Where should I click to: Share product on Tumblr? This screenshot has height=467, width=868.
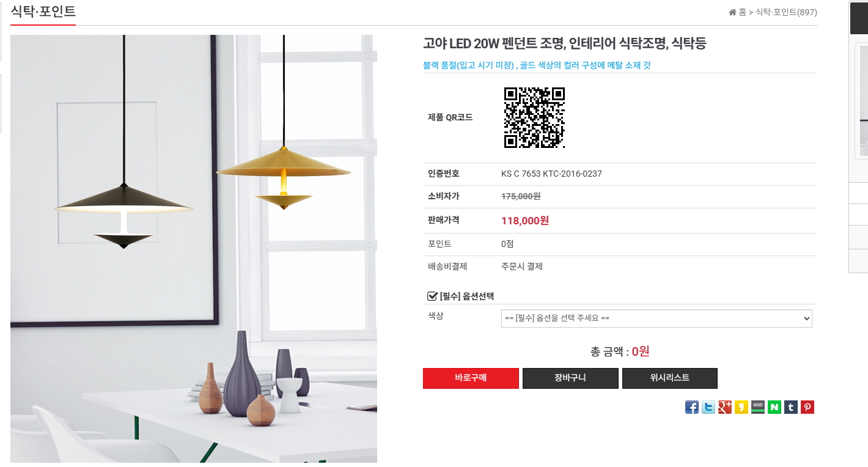(x=791, y=407)
